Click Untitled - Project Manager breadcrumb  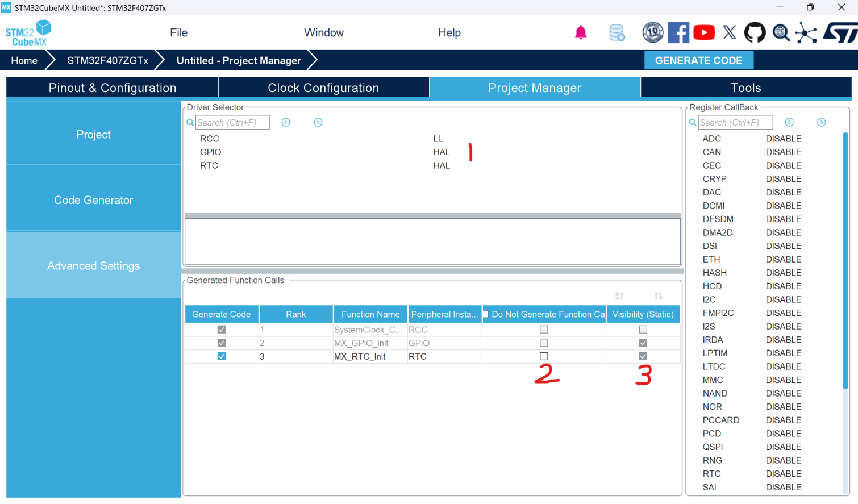coord(239,60)
